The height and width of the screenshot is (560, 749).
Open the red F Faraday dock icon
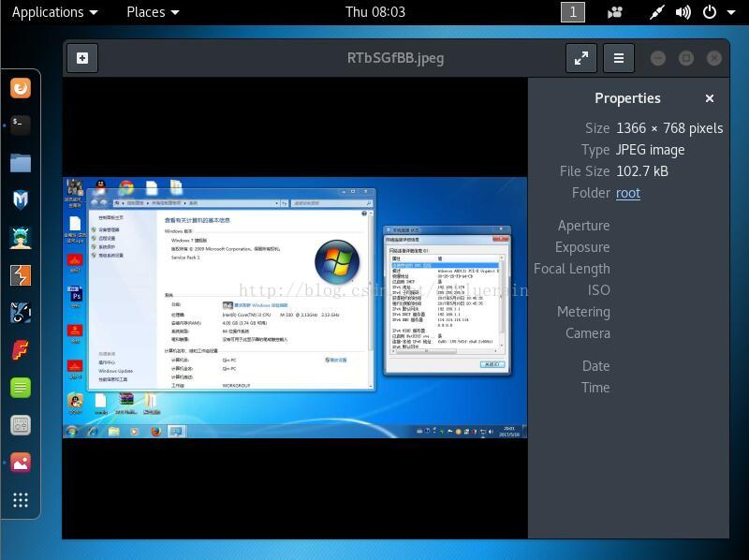[21, 350]
